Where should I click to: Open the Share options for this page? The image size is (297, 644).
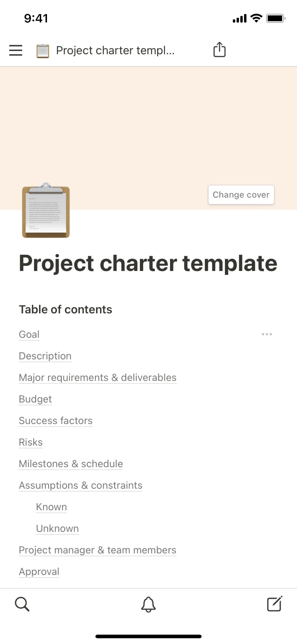[x=219, y=50]
